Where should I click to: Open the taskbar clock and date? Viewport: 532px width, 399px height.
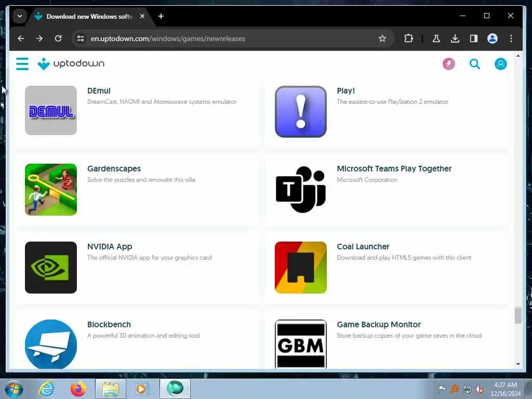[x=506, y=389]
